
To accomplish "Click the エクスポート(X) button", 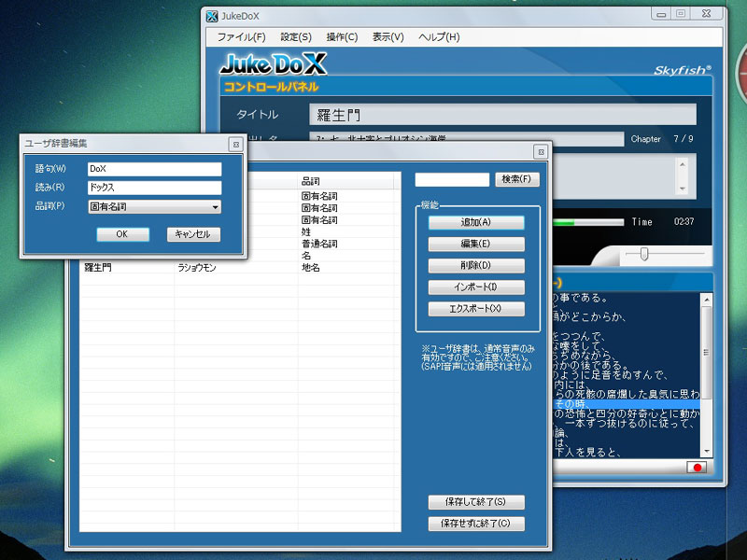I will [x=476, y=309].
